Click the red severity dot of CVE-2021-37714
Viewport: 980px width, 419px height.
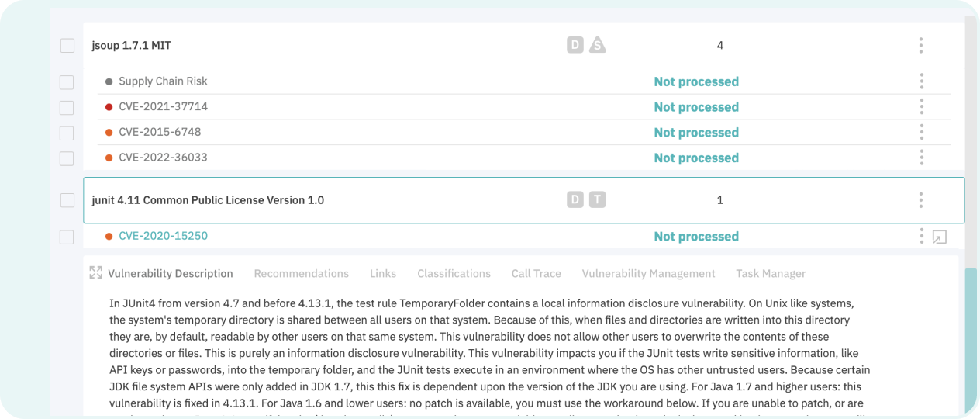(109, 107)
